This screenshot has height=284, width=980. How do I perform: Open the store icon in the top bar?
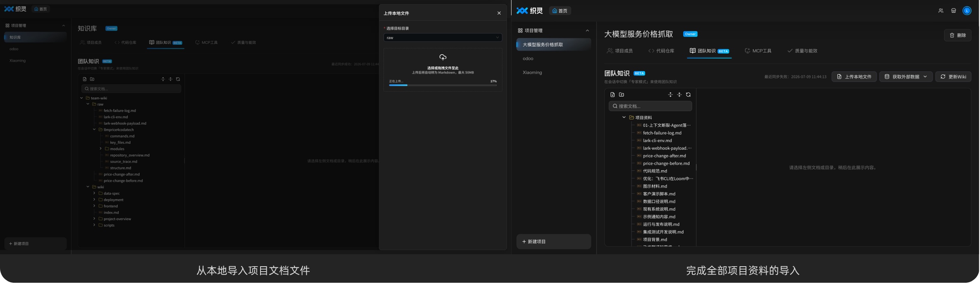[x=954, y=11]
